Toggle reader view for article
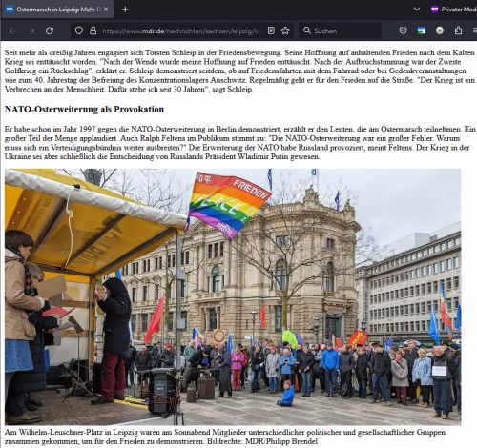This screenshot has height=448, width=477. coord(271,31)
